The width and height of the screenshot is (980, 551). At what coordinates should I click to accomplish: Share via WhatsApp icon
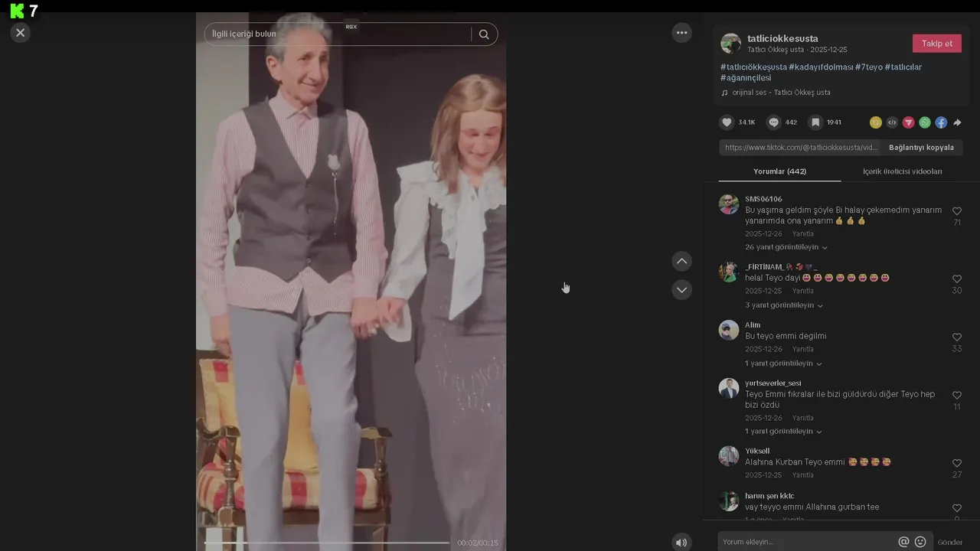point(925,122)
